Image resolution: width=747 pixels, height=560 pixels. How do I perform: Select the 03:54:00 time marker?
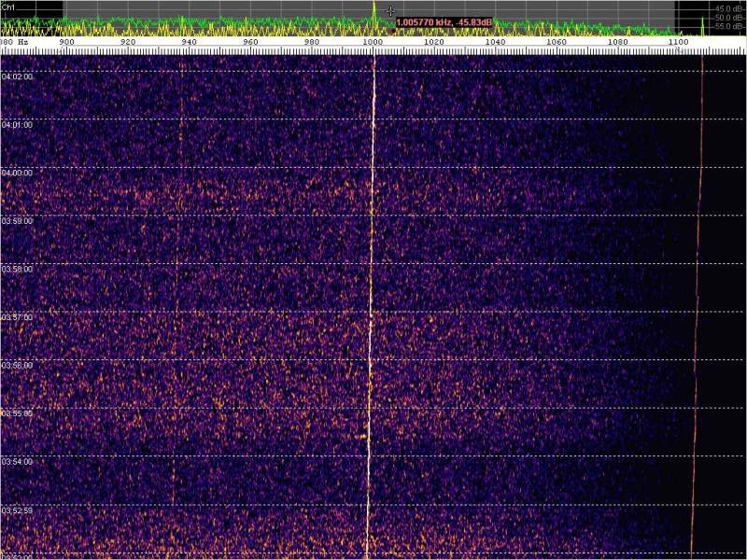coord(17,462)
